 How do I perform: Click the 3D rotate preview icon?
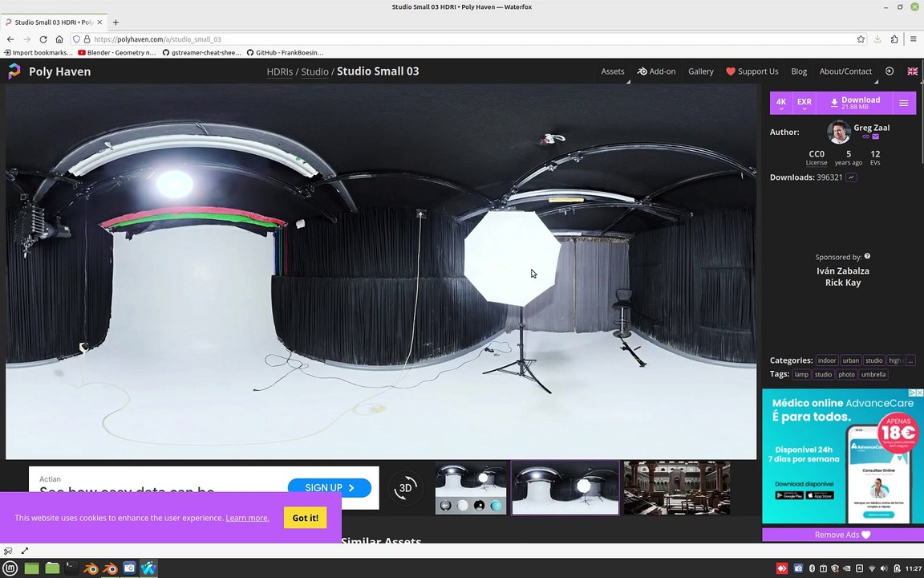click(x=405, y=488)
